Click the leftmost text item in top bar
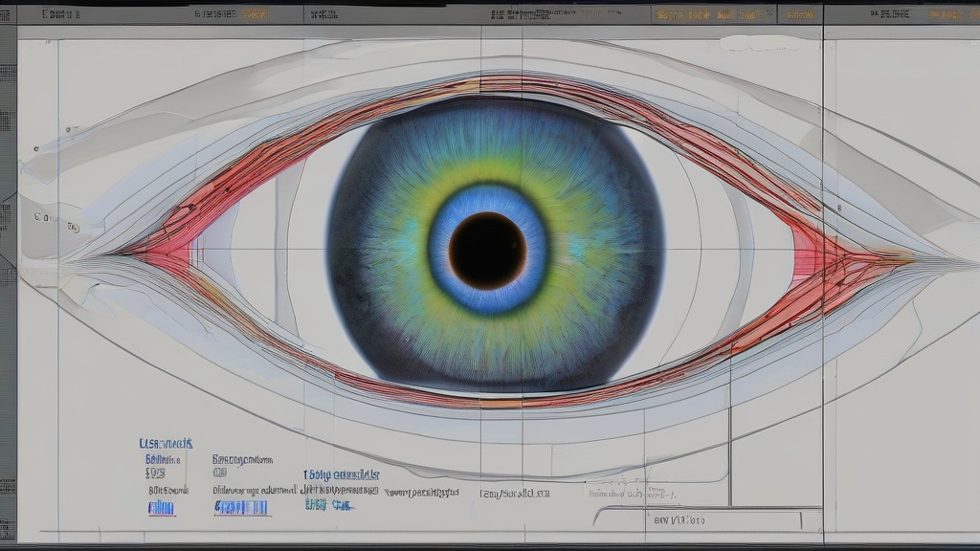 (59, 14)
